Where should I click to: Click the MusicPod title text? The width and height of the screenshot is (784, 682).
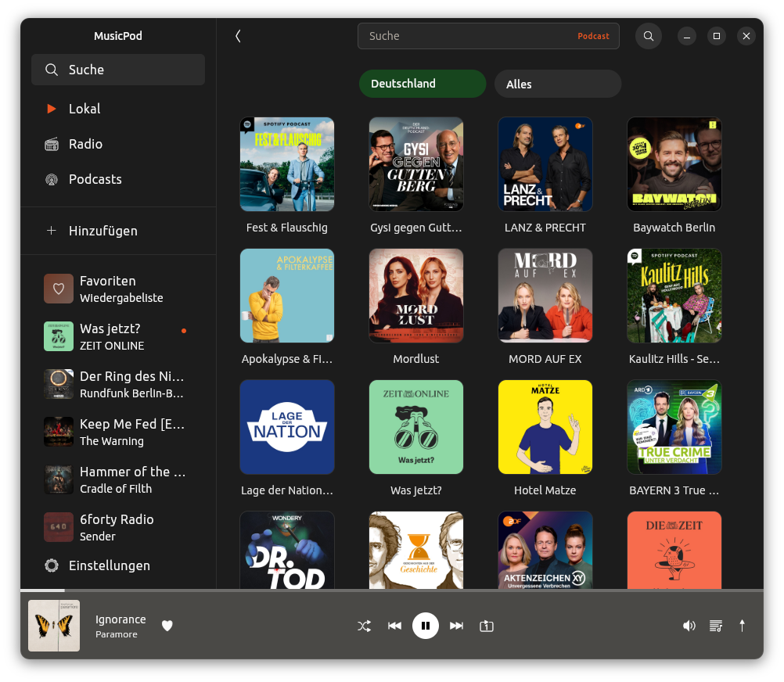coord(118,36)
